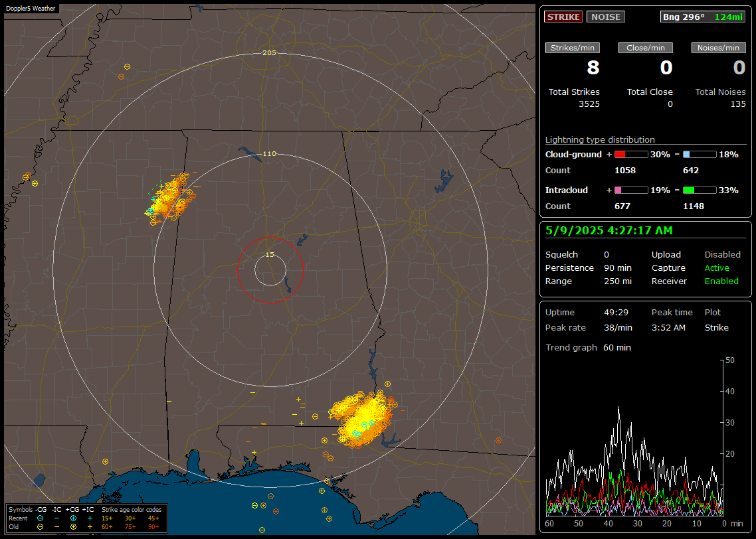
Task: Click the Upload status Disabled
Action: 722,255
